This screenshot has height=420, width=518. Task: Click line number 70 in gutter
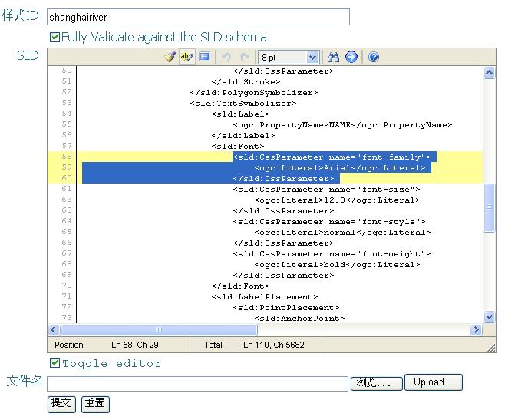[x=67, y=285]
